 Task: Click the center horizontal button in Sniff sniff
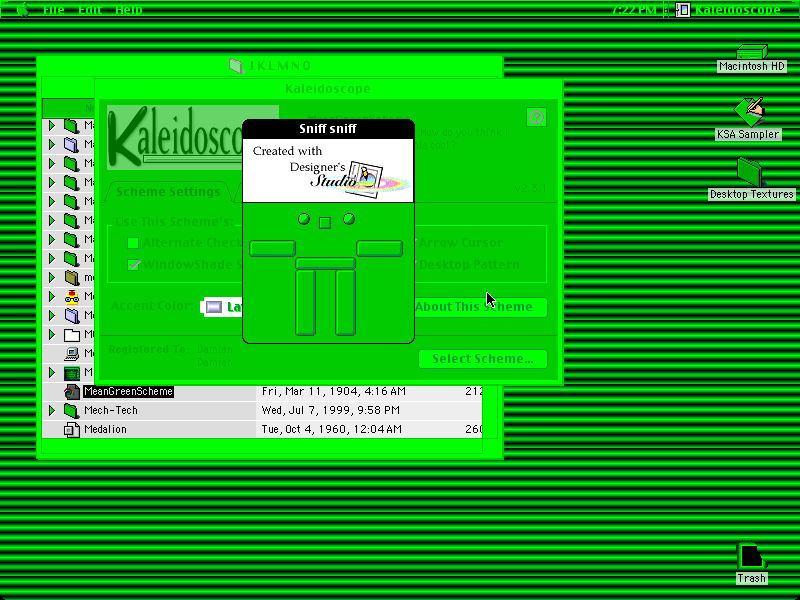click(x=326, y=263)
